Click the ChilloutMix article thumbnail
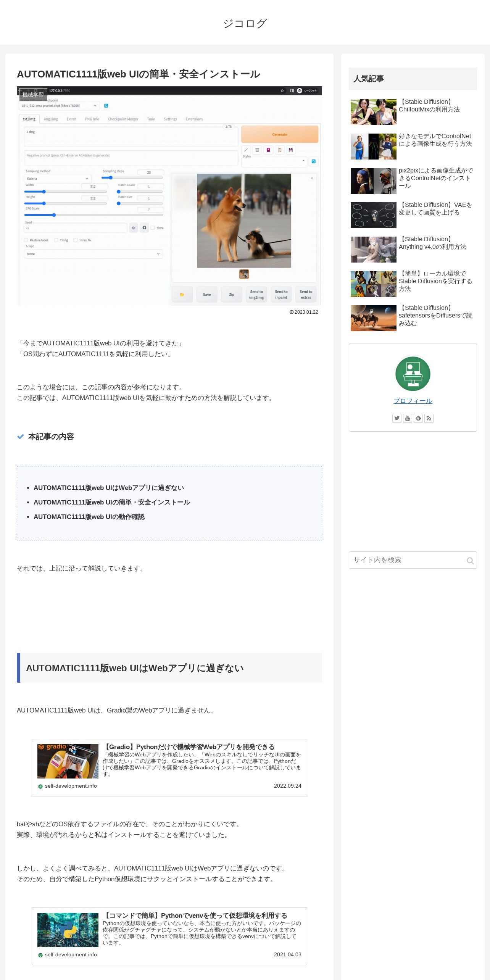 (374, 112)
